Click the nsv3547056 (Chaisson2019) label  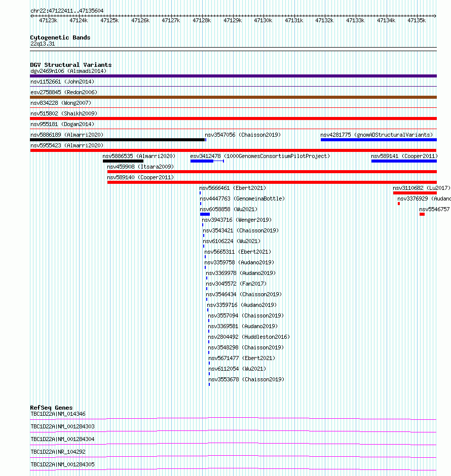point(243,135)
